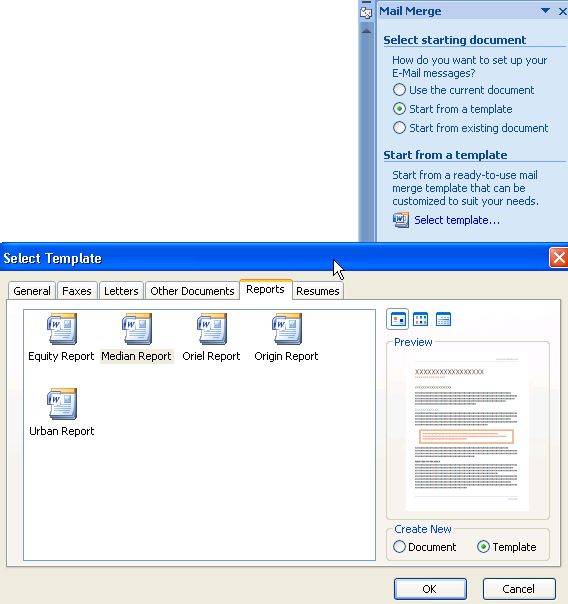Viewport: 568px width, 604px height.
Task: Click the Equity Report label text
Action: point(61,356)
